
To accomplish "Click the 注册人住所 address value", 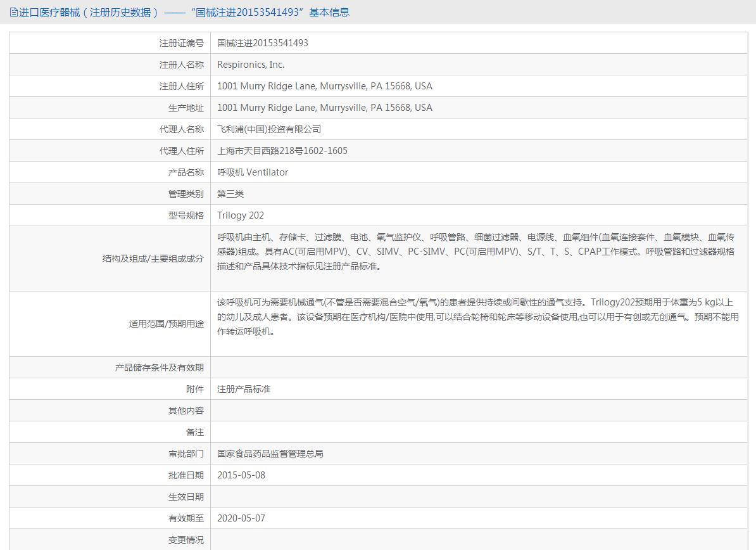I will [x=324, y=86].
